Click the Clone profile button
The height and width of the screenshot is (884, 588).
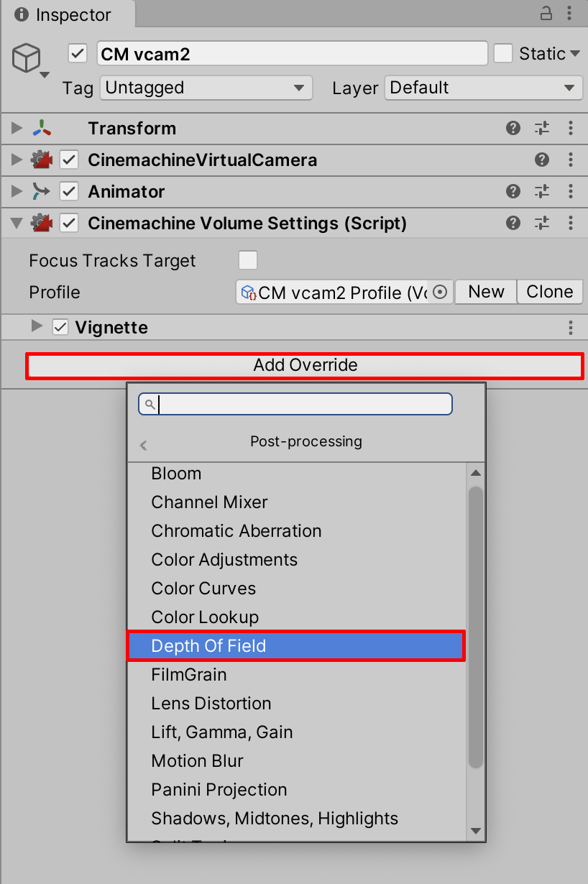(550, 292)
